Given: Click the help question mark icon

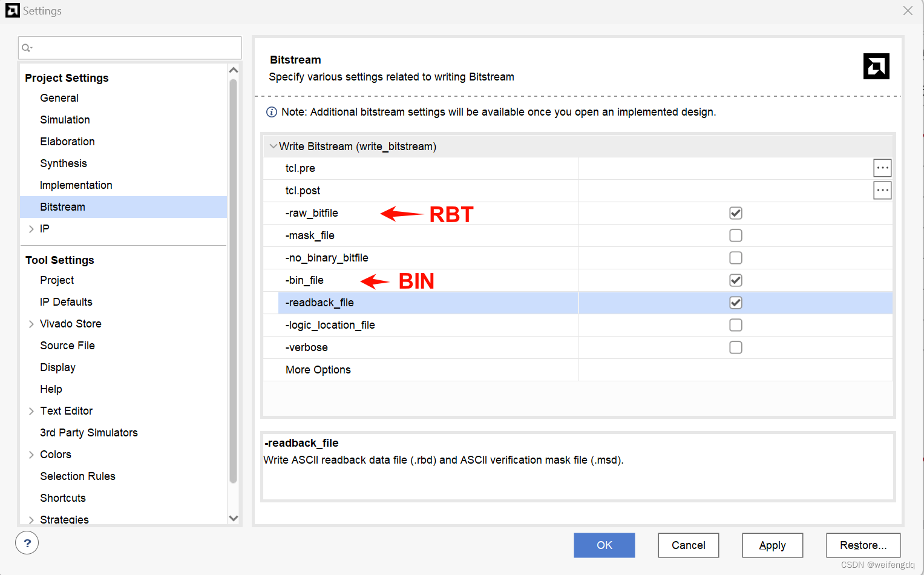Looking at the screenshot, I should [x=27, y=543].
